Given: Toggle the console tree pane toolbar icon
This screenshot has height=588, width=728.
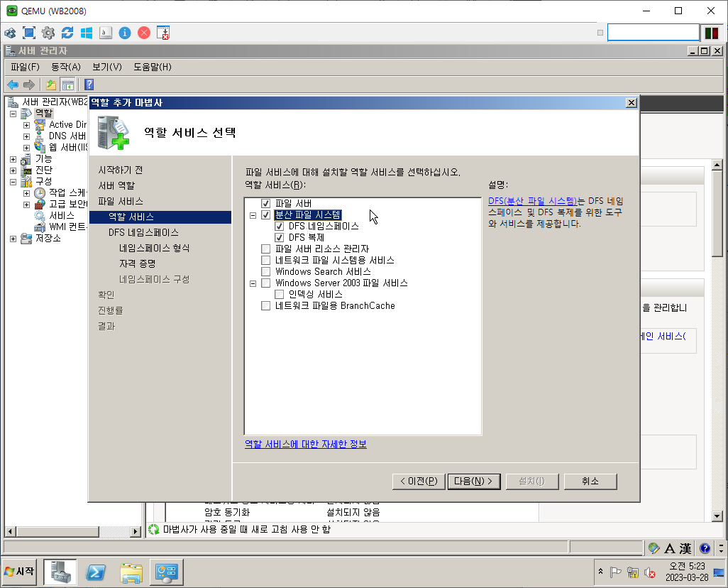Looking at the screenshot, I should coord(68,85).
